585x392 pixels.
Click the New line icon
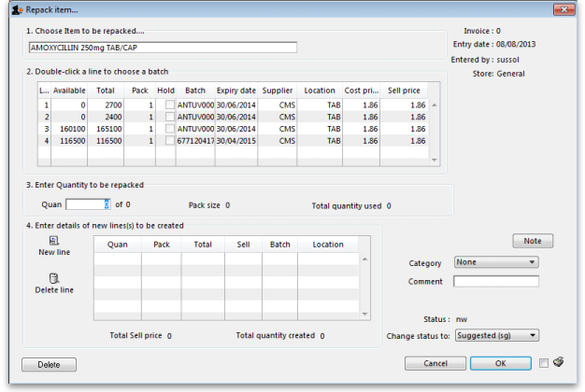[x=54, y=242]
